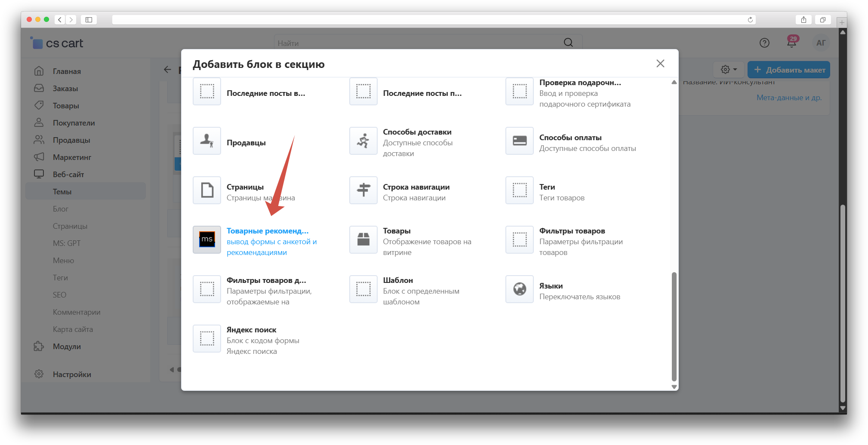
Task: Select the Товары box icon
Action: click(363, 239)
